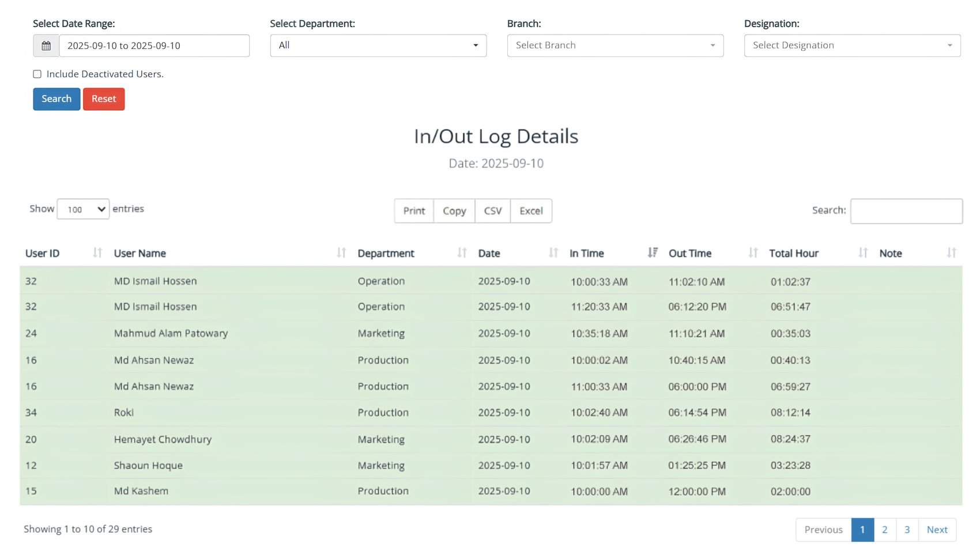The width and height of the screenshot is (980, 551).
Task: Go to Next page of entries
Action: pyautogui.click(x=937, y=530)
